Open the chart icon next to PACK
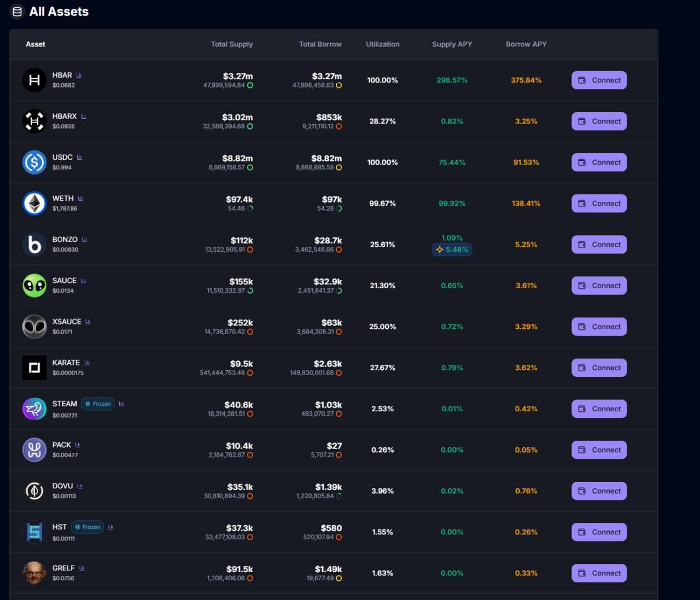The height and width of the screenshot is (600, 700). 78,445
